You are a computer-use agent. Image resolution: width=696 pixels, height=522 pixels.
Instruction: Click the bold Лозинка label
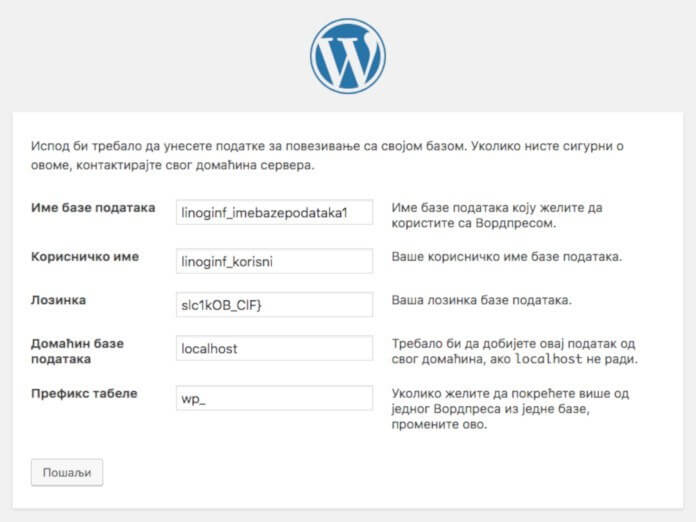pyautogui.click(x=58, y=300)
